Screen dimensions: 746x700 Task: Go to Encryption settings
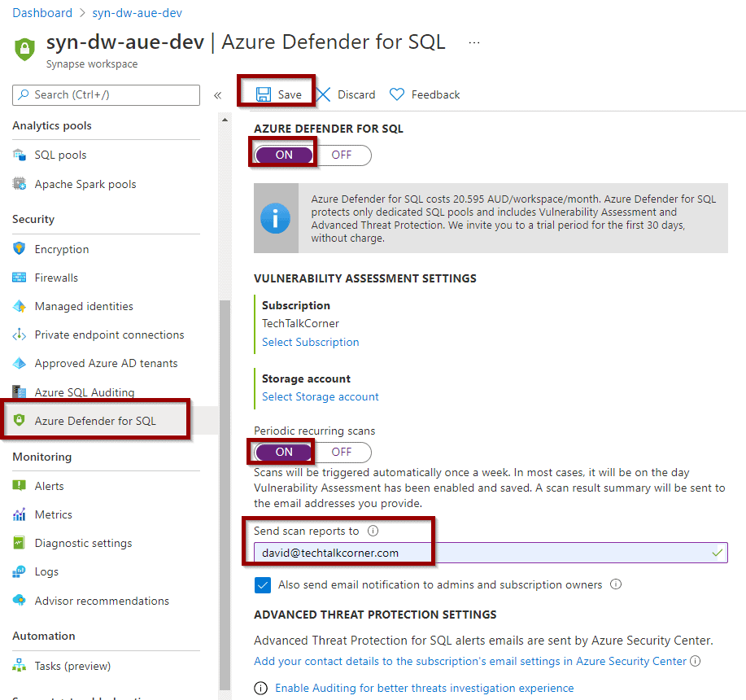(61, 249)
